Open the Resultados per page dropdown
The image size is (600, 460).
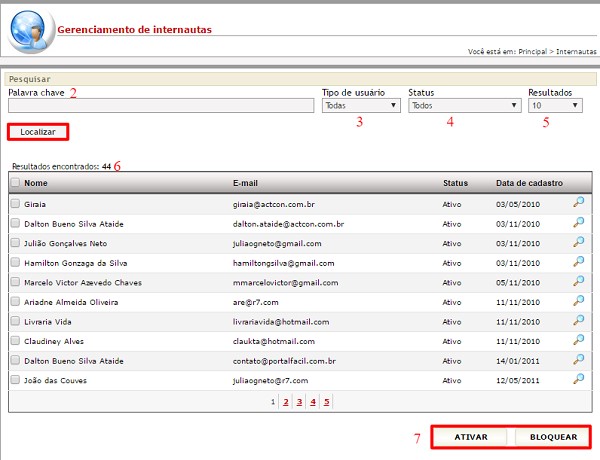[x=555, y=105]
